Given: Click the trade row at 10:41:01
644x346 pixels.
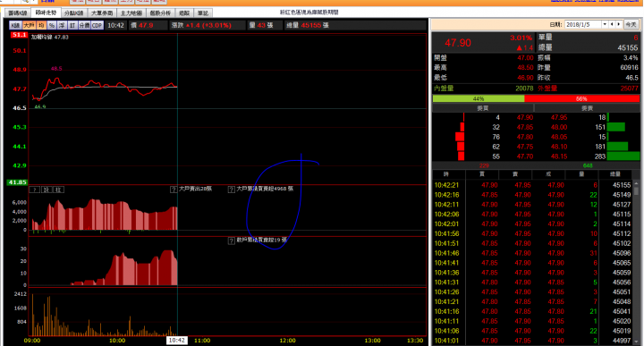Looking at the screenshot, I should point(532,341).
